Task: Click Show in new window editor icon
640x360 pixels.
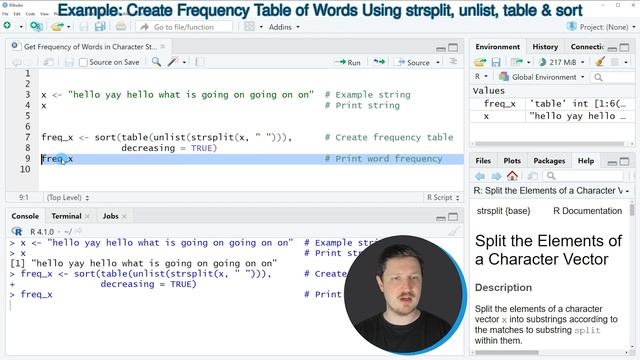Action: click(x=48, y=62)
